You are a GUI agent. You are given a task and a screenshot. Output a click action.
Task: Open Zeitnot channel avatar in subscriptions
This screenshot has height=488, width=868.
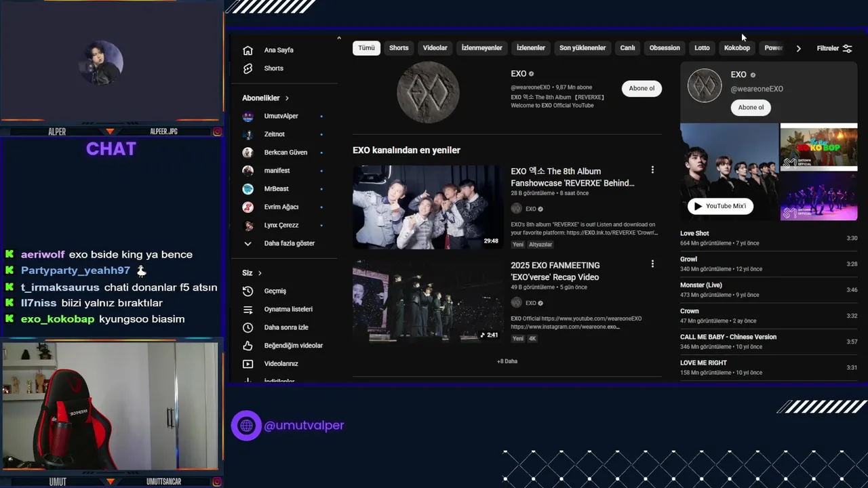point(248,134)
